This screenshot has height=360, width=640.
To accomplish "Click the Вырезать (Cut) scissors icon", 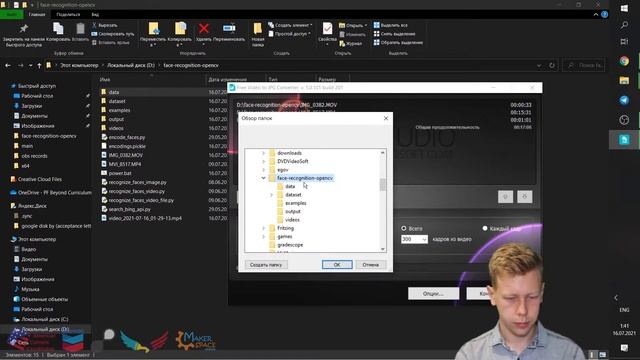I will [x=94, y=25].
